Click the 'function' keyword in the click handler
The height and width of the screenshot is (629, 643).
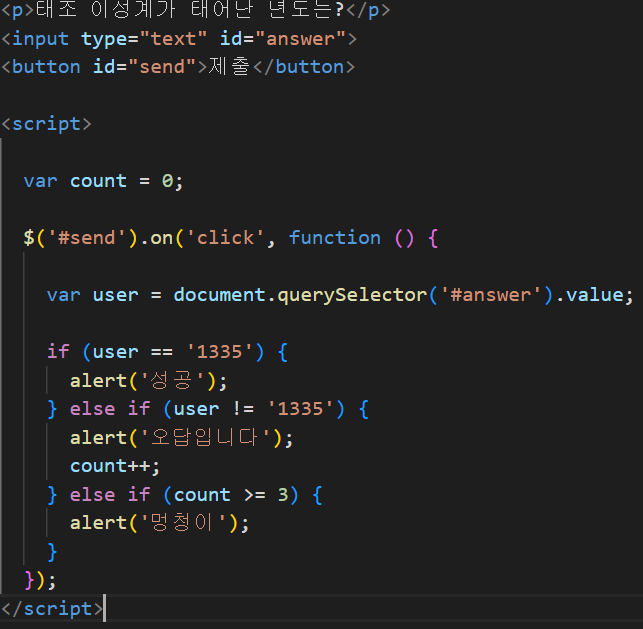point(335,237)
